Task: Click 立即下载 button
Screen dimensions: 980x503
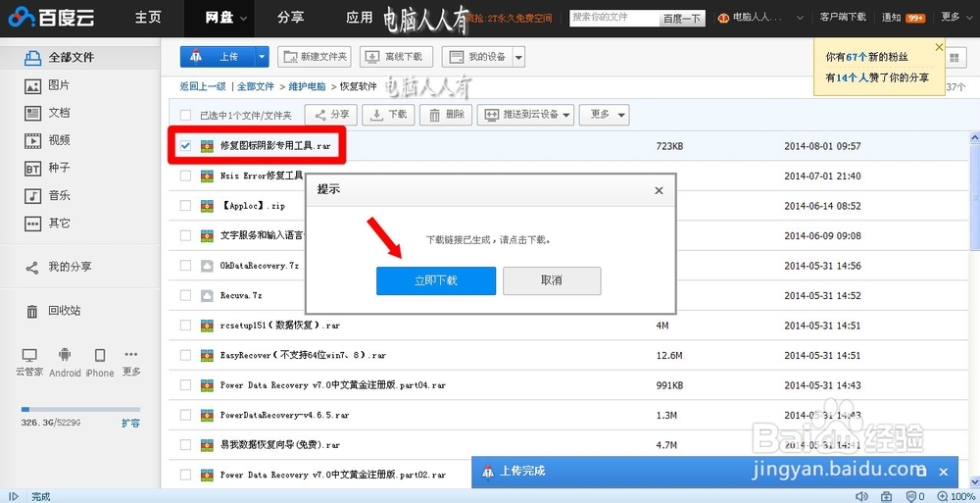Action: click(x=436, y=280)
